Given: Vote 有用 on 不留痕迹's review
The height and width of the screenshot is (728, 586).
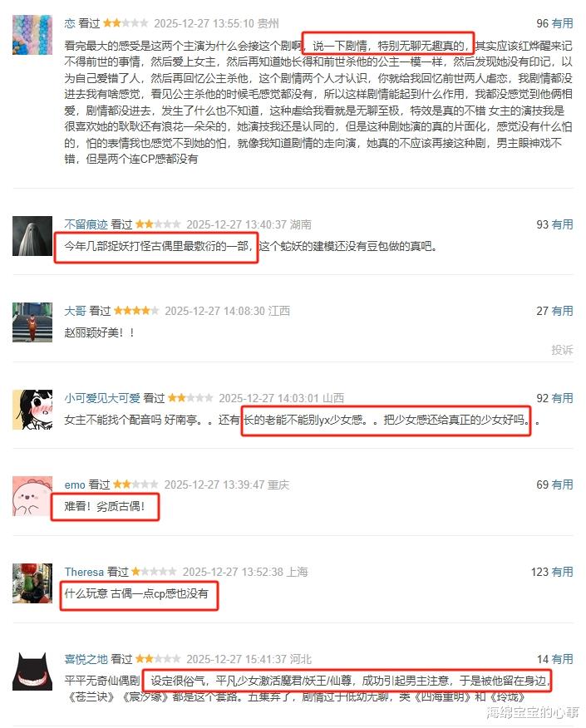Looking at the screenshot, I should point(563,224).
